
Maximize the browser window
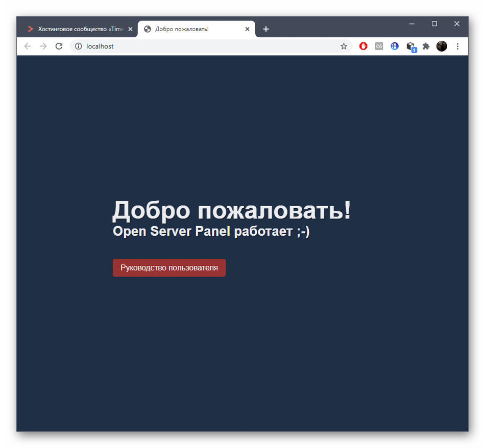(x=434, y=24)
